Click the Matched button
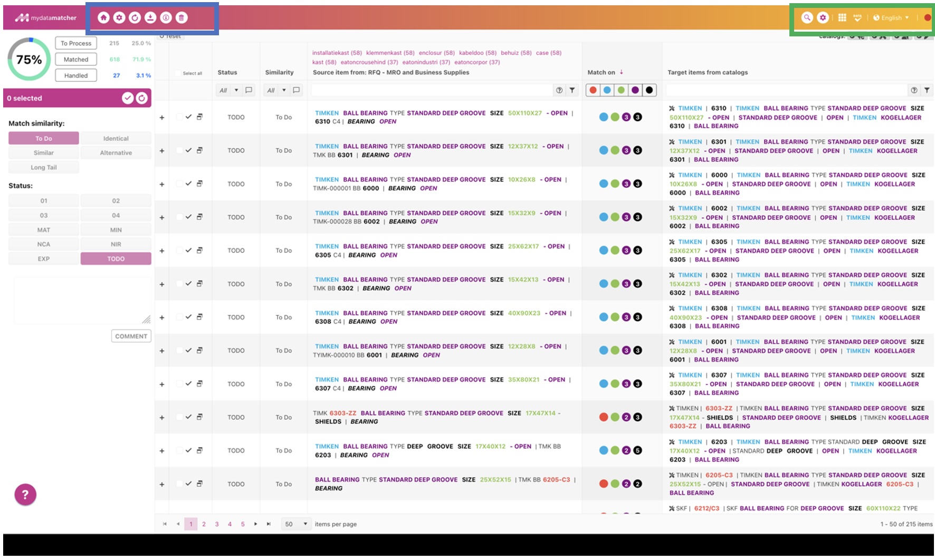935x560 pixels. (76, 60)
